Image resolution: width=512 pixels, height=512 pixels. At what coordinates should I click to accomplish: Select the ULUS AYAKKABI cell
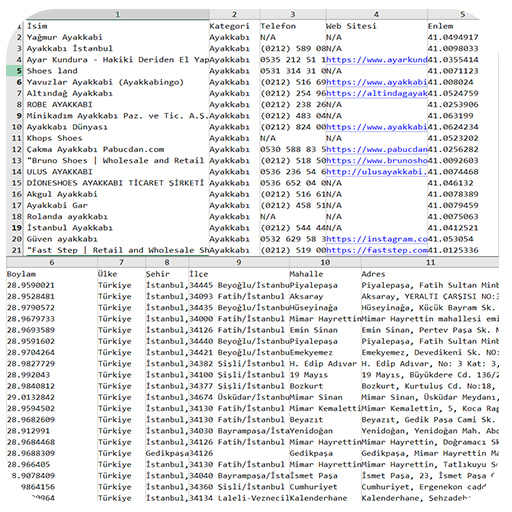point(117,172)
